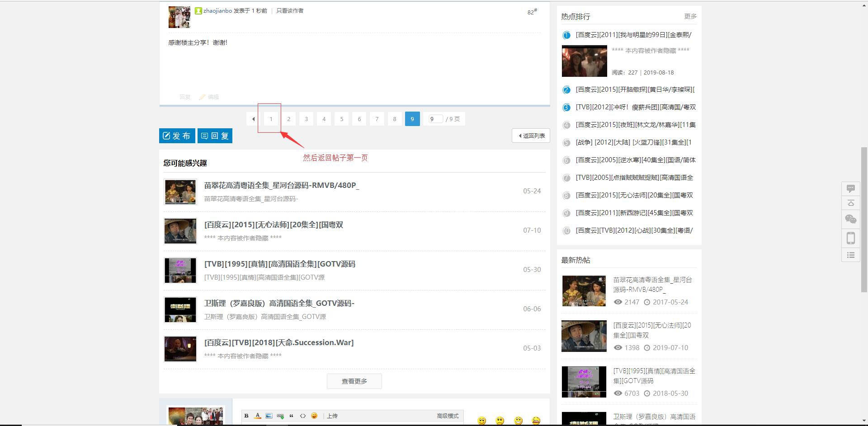Open 苗翠花 thread in 最新热帖 sidebar

point(652,285)
